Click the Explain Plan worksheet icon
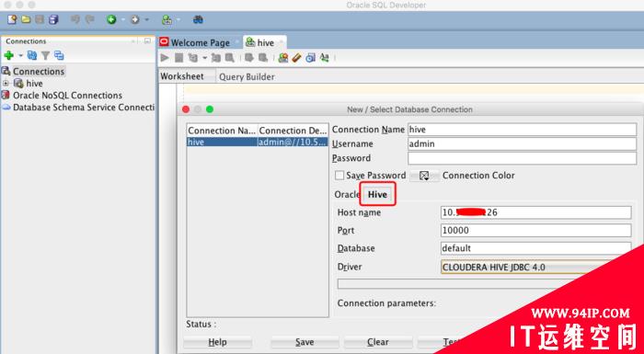 click(x=193, y=58)
